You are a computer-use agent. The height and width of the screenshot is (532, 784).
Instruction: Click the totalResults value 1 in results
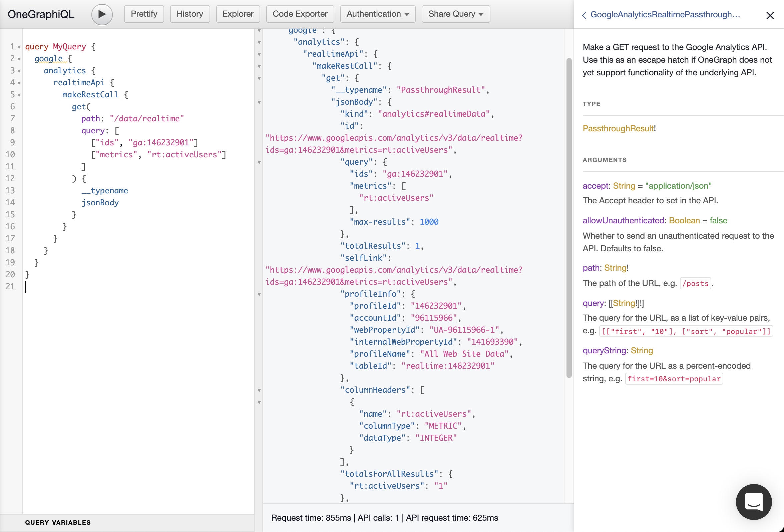(x=417, y=246)
